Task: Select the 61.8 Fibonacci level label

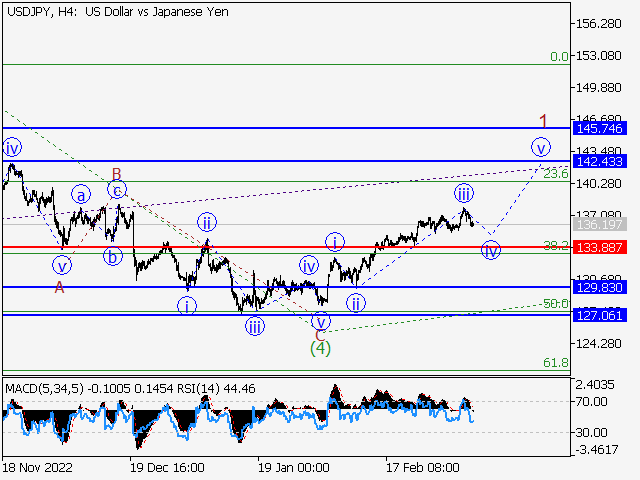Action: (x=556, y=362)
